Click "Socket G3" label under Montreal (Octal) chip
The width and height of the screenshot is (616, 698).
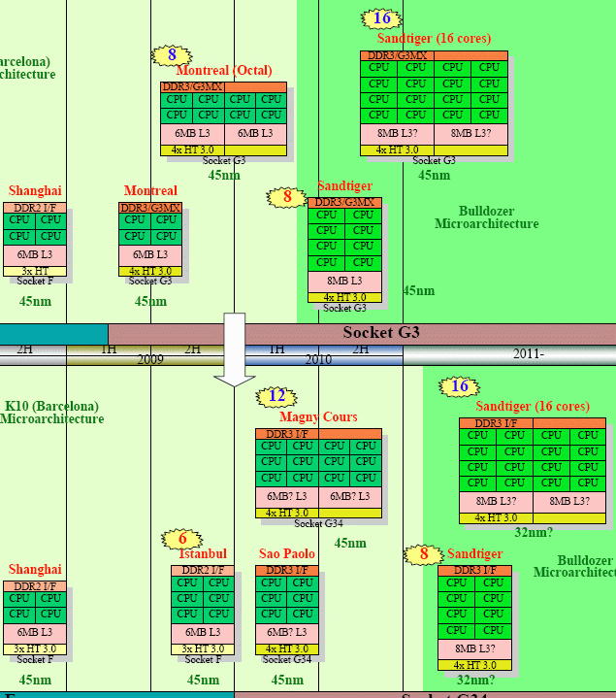click(224, 160)
